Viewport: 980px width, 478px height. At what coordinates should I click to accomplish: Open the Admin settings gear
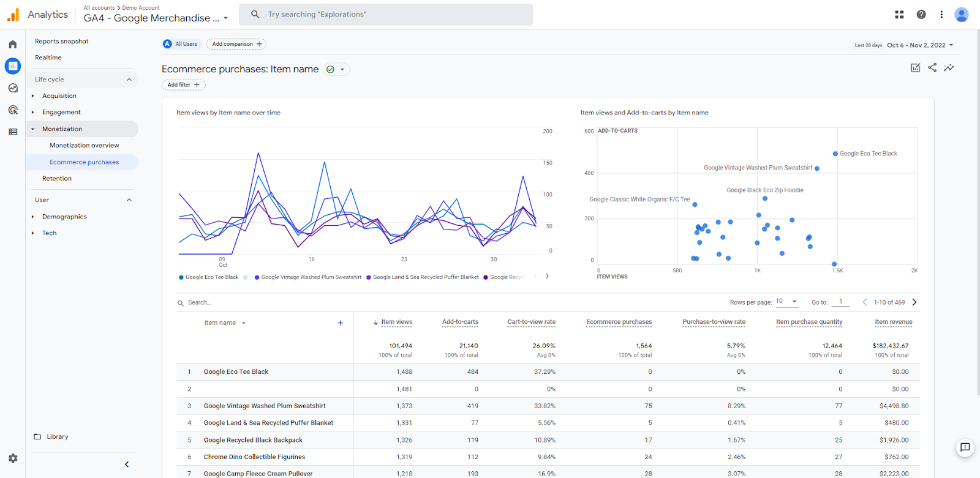(13, 458)
